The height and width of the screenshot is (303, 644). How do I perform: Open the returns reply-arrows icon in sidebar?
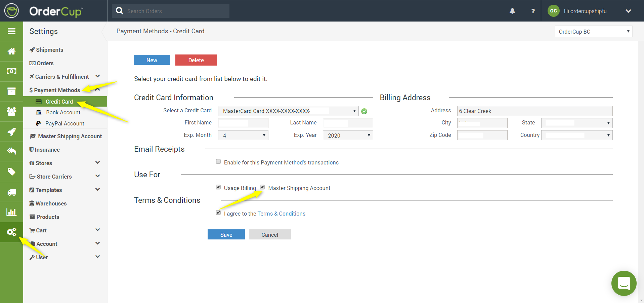11,151
